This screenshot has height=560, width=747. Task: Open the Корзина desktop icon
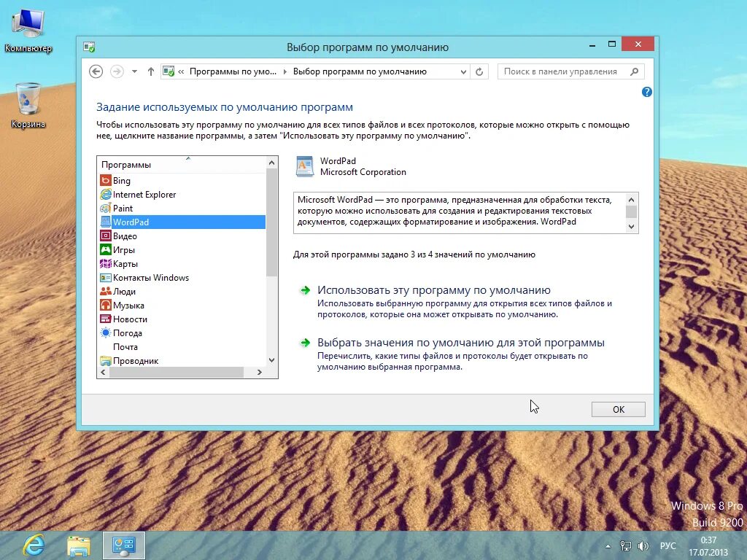coord(28,105)
